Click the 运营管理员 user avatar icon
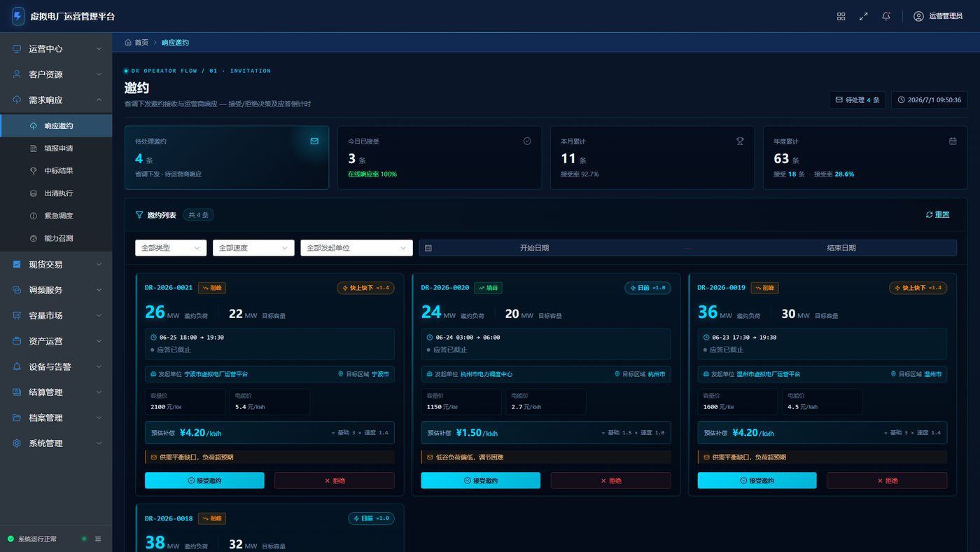The image size is (980, 552). click(x=918, y=16)
